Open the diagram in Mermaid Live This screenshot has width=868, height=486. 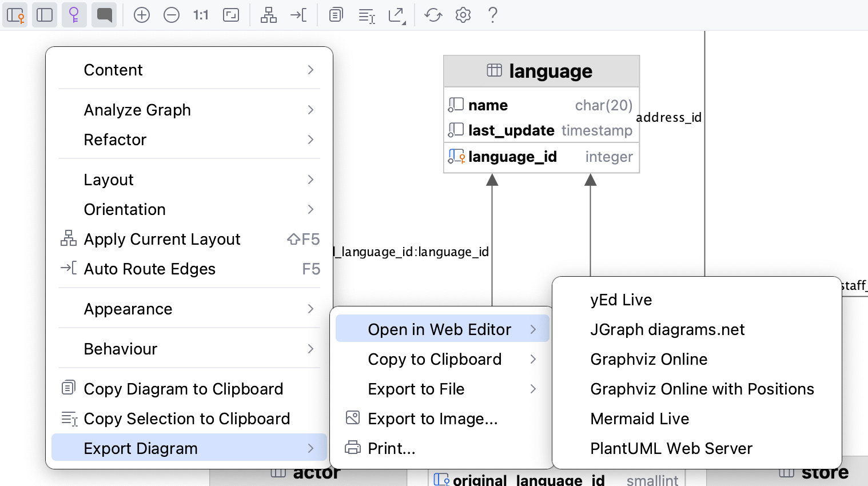click(x=639, y=419)
